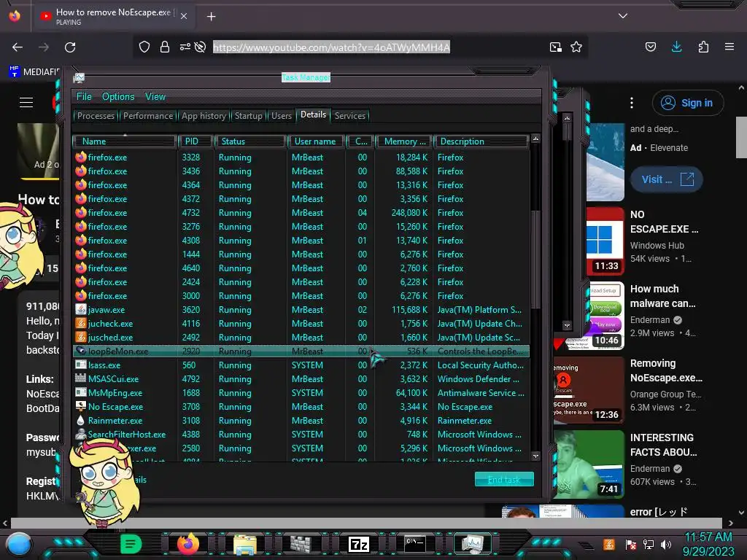
Task: Click the padlock site info icon
Action: click(x=165, y=47)
